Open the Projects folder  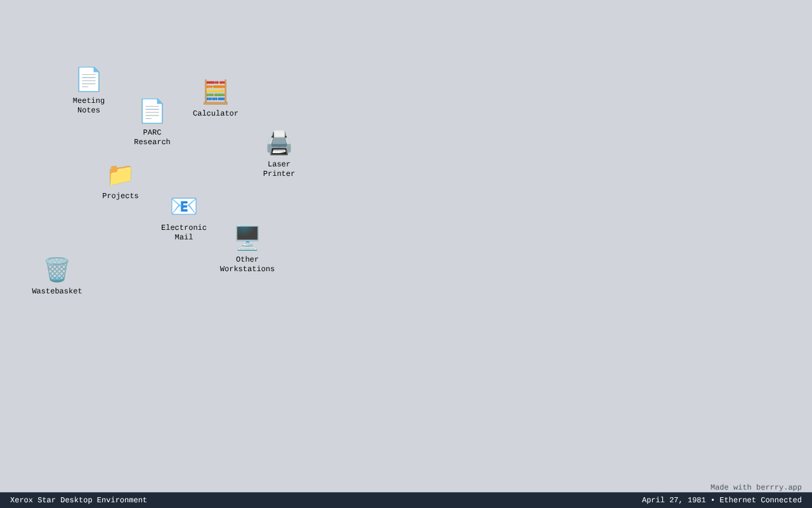120,174
